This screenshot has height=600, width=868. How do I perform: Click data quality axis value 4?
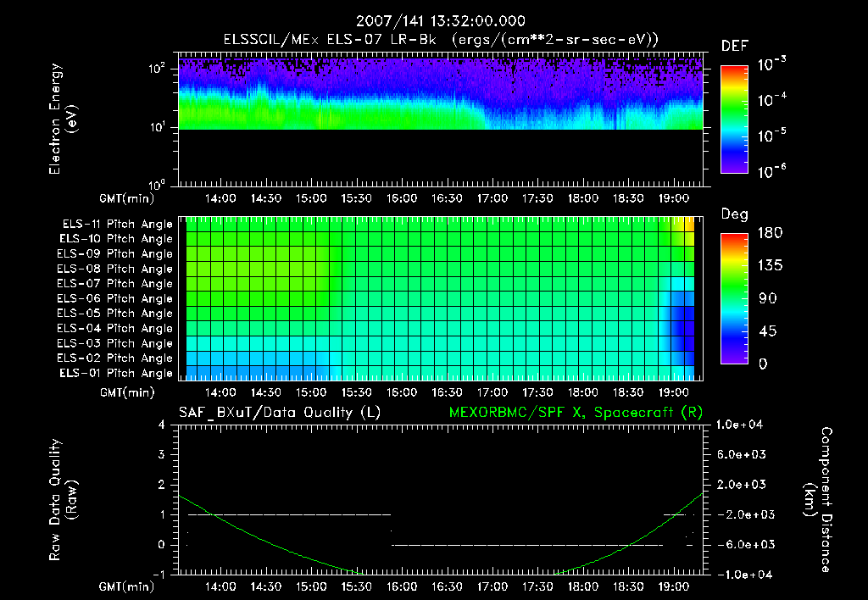(x=162, y=425)
